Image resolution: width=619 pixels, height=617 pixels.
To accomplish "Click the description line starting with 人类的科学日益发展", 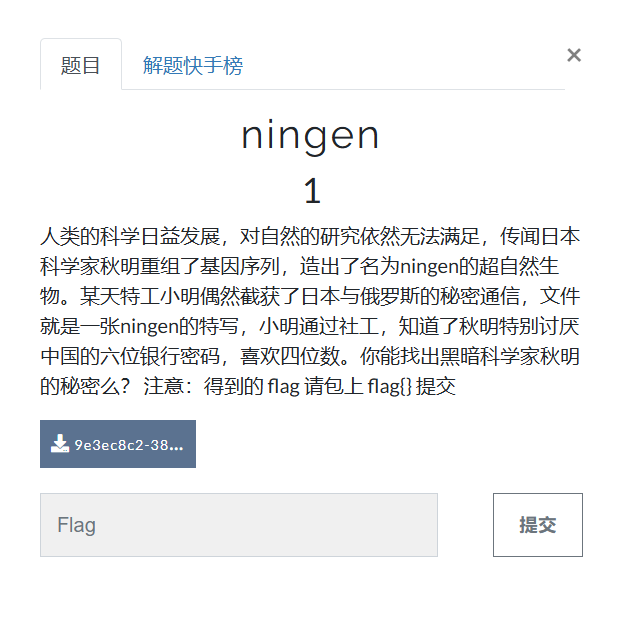I will (310, 237).
